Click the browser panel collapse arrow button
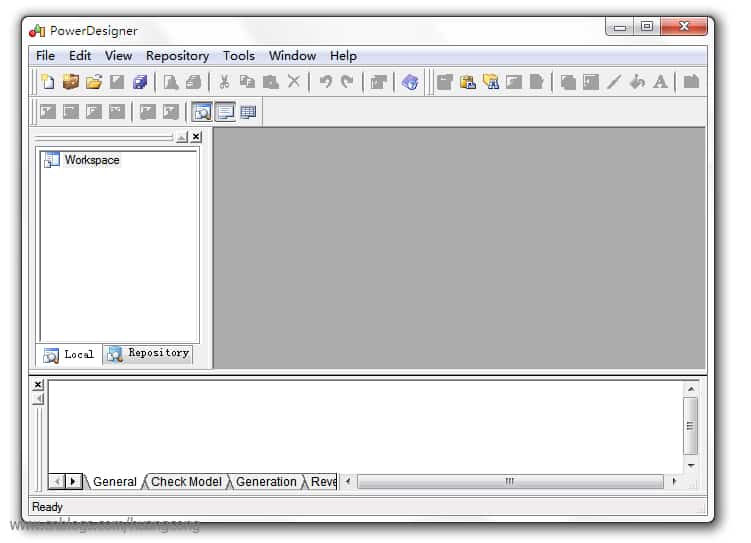 [182, 137]
